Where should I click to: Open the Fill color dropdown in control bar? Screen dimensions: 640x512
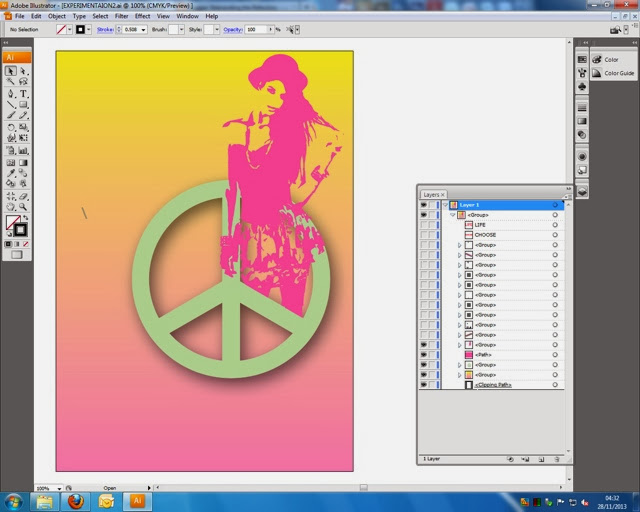pyautogui.click(x=69, y=29)
